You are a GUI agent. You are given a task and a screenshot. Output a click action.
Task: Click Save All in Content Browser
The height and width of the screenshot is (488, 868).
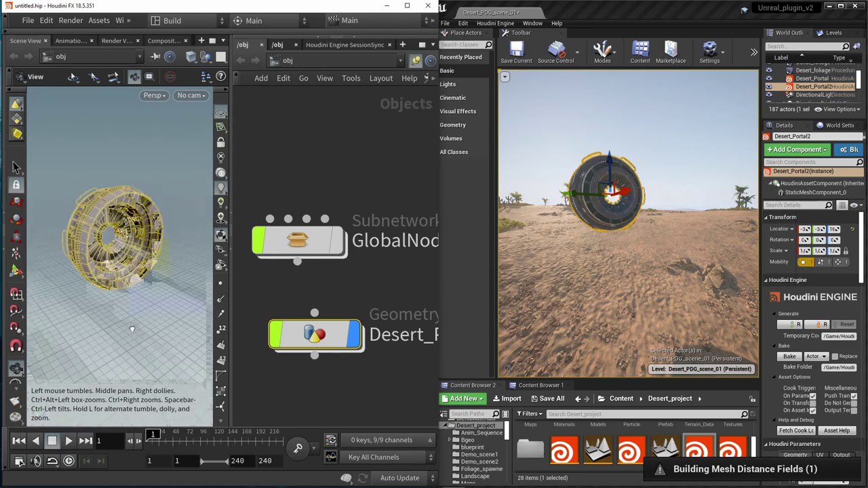coord(547,399)
